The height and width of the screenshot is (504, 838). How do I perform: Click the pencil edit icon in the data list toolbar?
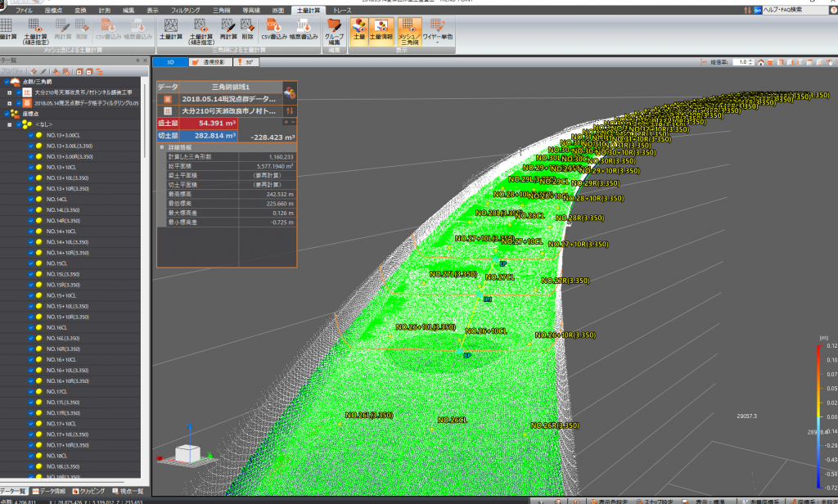[43, 71]
